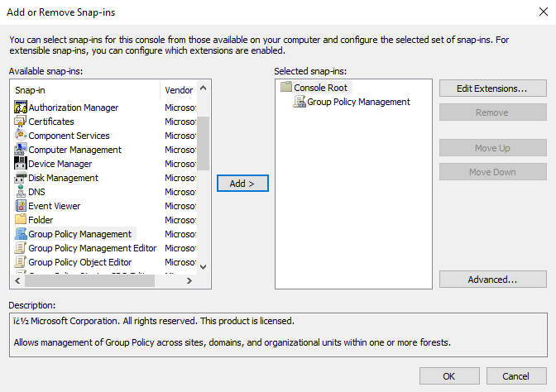Click the Remove button
This screenshot has width=556, height=392.
[x=492, y=112]
